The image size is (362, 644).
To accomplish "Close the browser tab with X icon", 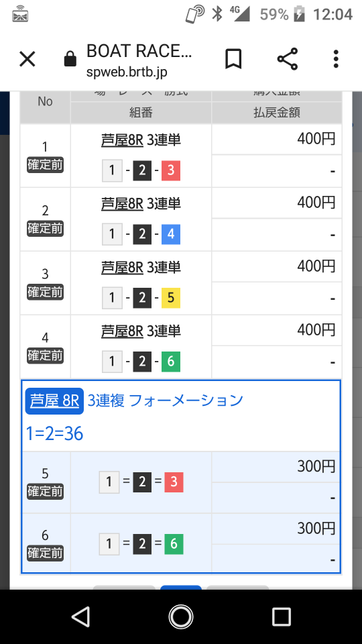I will (27, 60).
